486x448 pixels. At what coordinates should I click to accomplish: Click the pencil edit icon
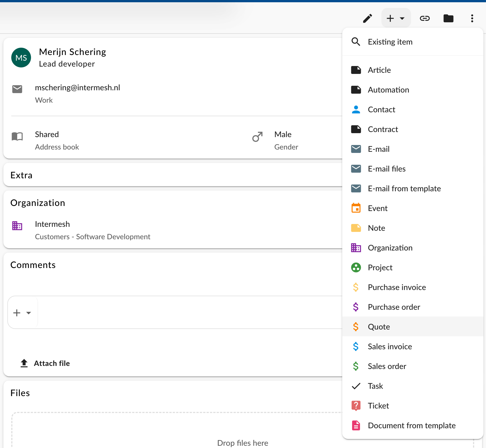click(367, 18)
